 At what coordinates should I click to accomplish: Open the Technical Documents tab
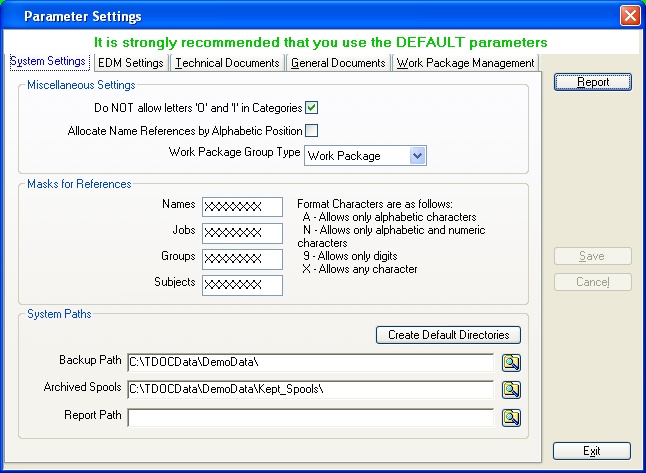227,63
